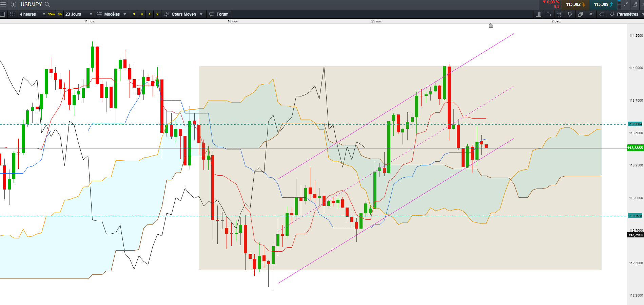Image resolution: width=644 pixels, height=305 pixels.
Task: Click the 113,0000 price axis label
Action: [x=636, y=198]
